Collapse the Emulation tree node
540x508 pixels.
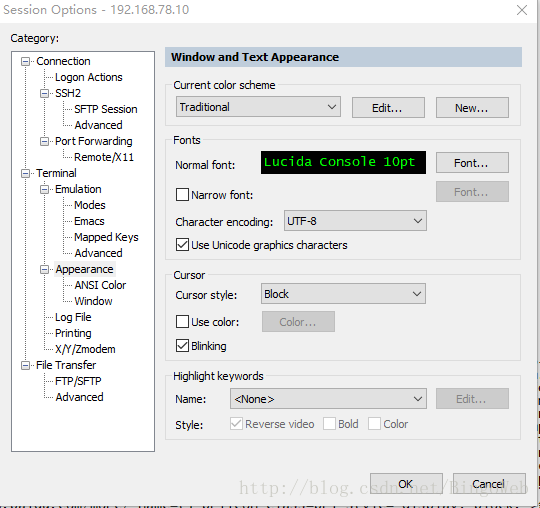44,189
